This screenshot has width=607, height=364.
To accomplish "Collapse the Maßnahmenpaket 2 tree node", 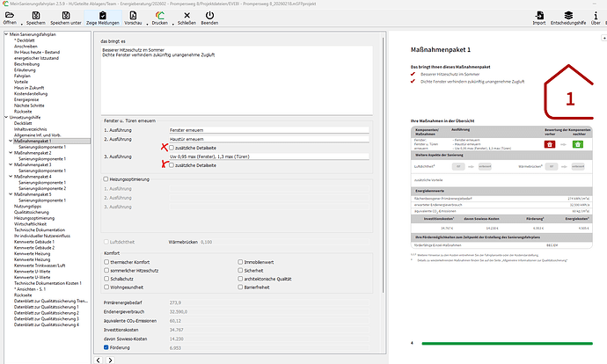I will coord(11,152).
